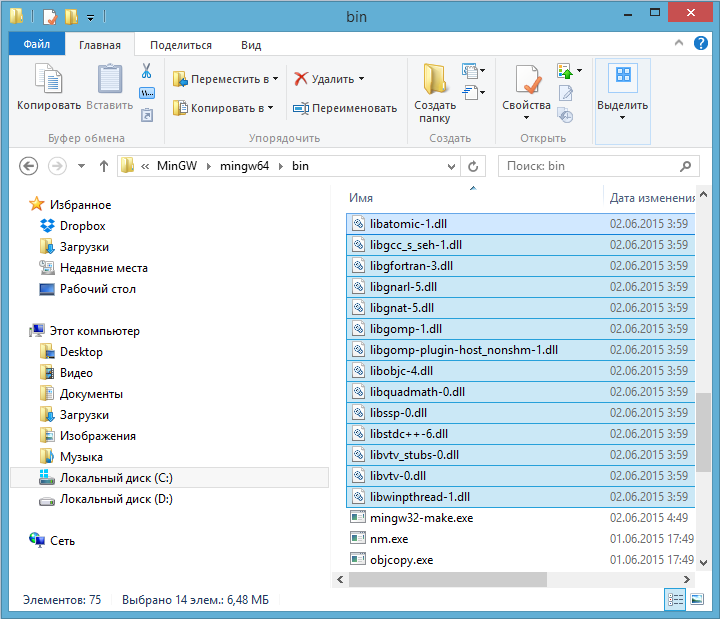
Task: Switch to the Главная ribbon tab
Action: point(100,45)
